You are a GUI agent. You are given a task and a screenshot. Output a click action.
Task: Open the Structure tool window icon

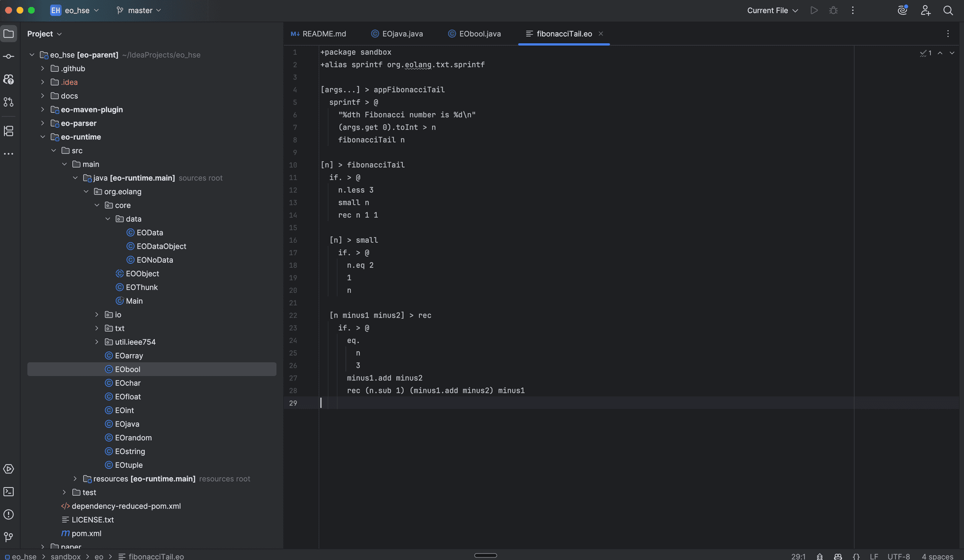click(9, 131)
